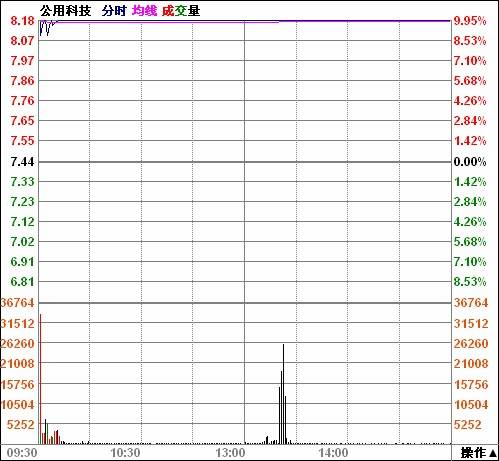Select the 分时 legend label

click(x=114, y=11)
